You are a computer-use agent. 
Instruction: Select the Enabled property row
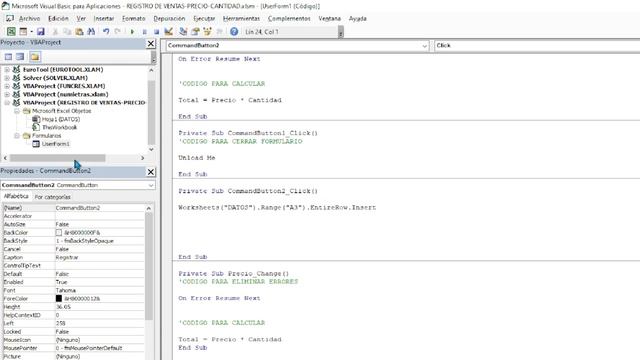point(73,282)
